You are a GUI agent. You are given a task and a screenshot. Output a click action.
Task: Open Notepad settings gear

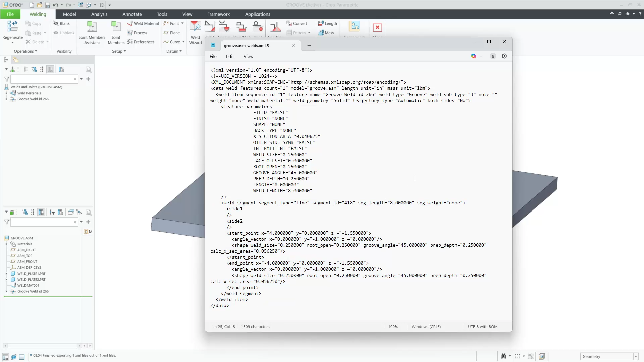(x=504, y=56)
